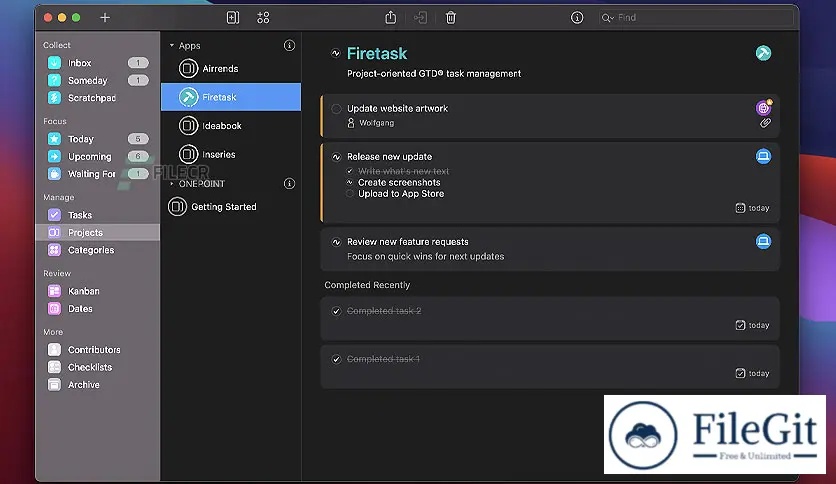Select the Inseries project
Image resolution: width=836 pixels, height=484 pixels.
[231, 155]
